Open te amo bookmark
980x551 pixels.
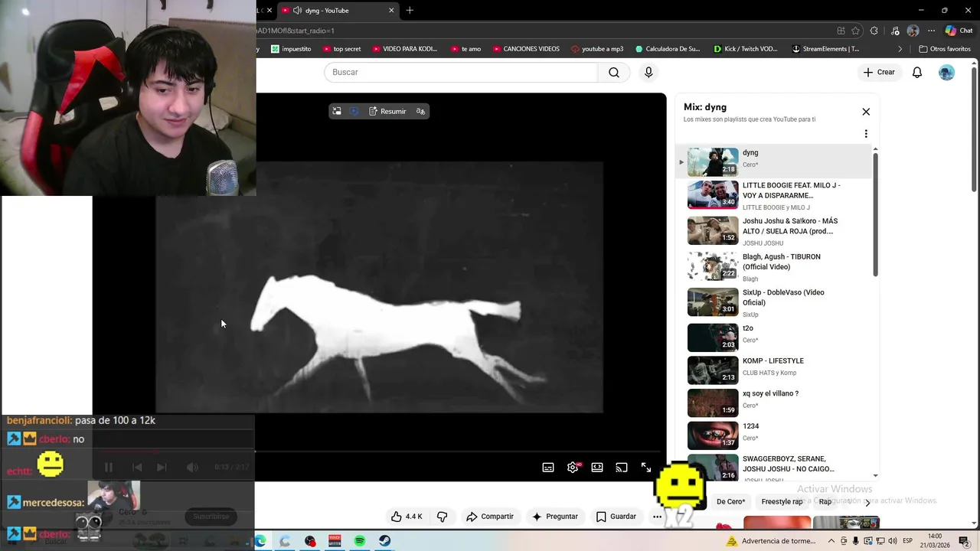[x=465, y=49]
